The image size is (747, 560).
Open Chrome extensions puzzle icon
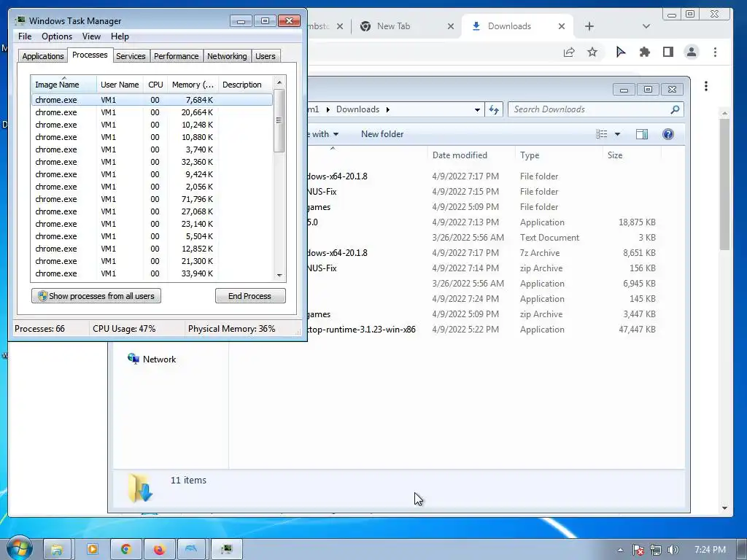(645, 52)
